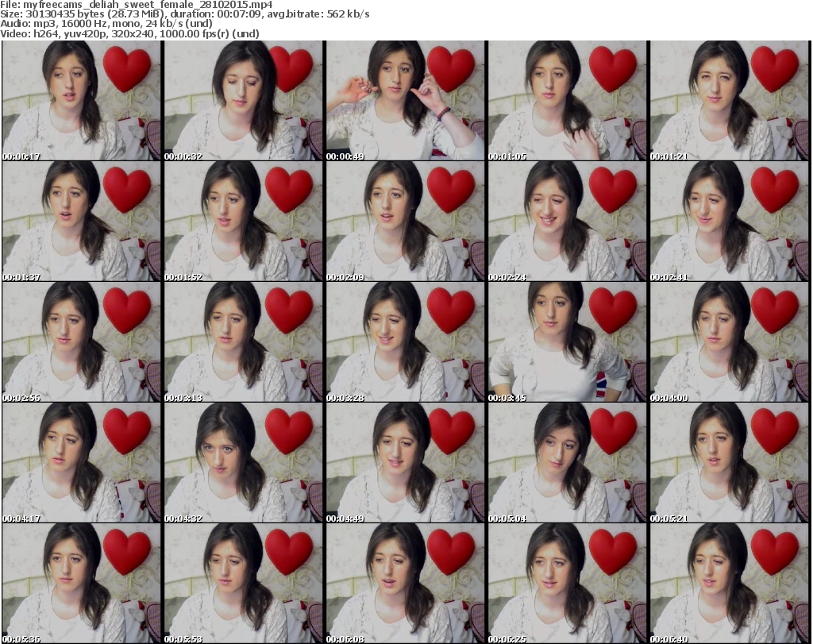Open the thumbnail at 00:05:53
This screenshot has height=644, width=813.
[x=244, y=584]
